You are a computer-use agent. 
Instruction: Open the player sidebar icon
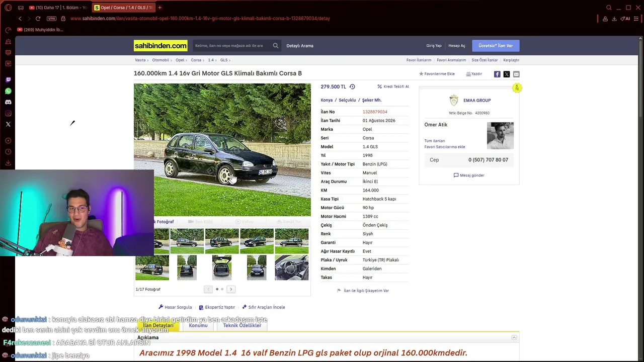pos(8,141)
